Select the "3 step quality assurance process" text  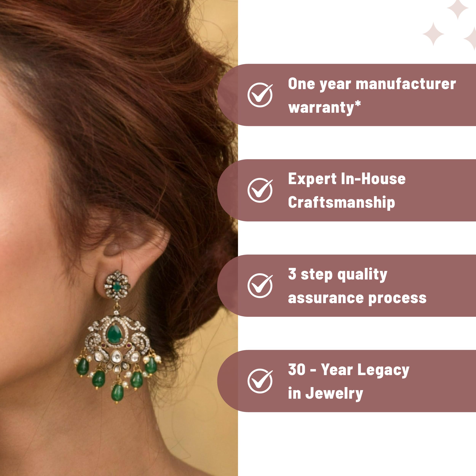357,286
